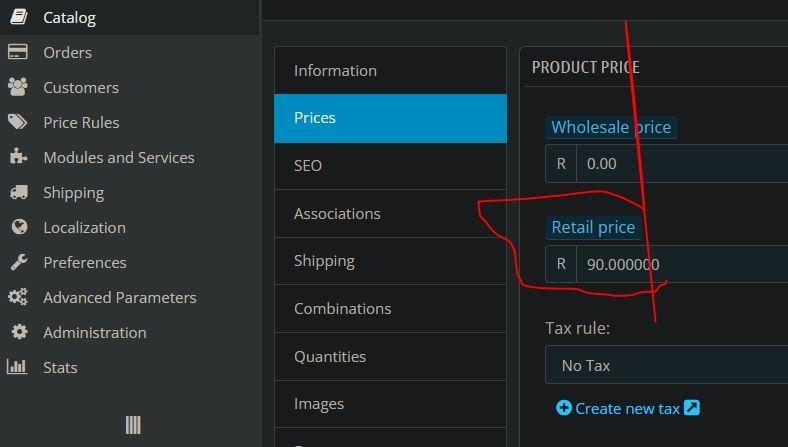This screenshot has width=788, height=447.
Task: Click the Tax rule label
Action: click(x=577, y=328)
